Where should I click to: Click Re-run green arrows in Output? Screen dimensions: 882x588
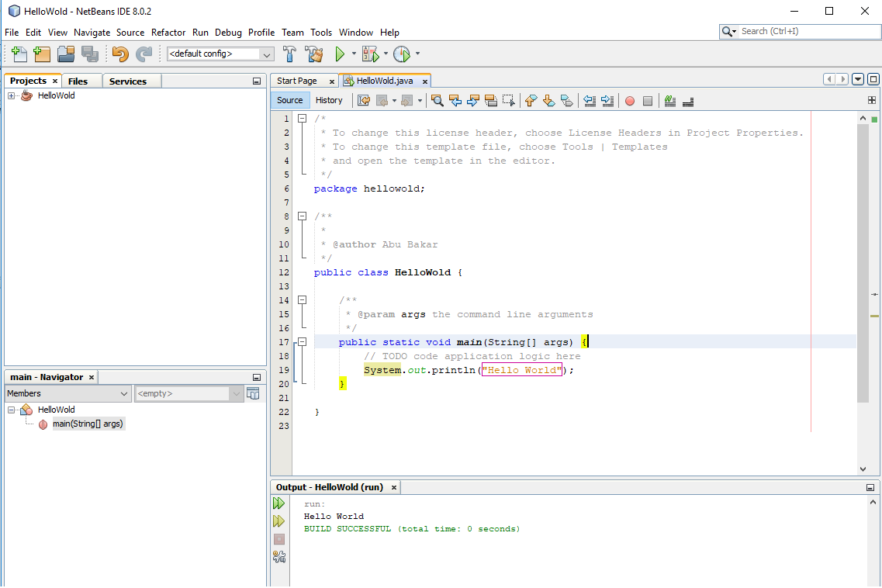279,503
